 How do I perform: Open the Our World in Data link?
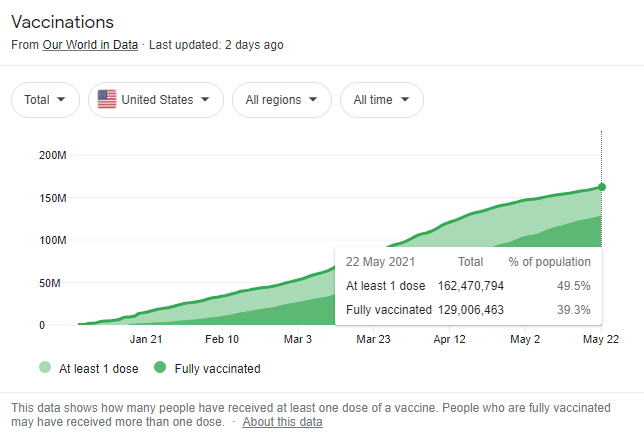point(89,45)
